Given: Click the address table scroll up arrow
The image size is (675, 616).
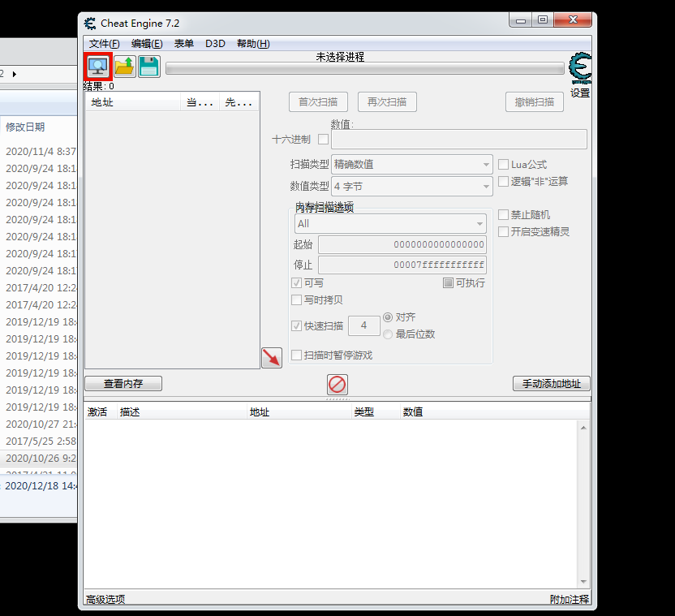Looking at the screenshot, I should pos(584,428).
